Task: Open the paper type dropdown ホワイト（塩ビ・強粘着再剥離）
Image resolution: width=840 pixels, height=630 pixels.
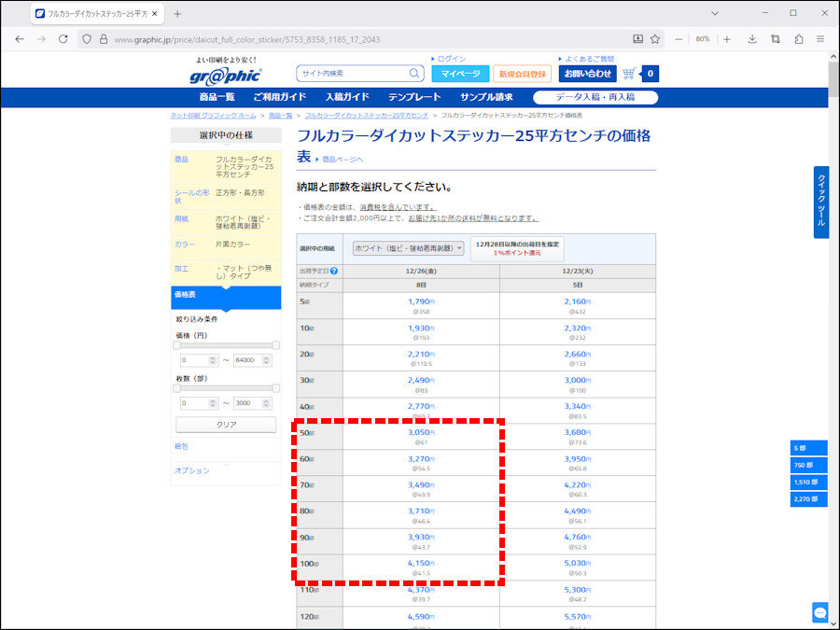Action: pyautogui.click(x=408, y=248)
